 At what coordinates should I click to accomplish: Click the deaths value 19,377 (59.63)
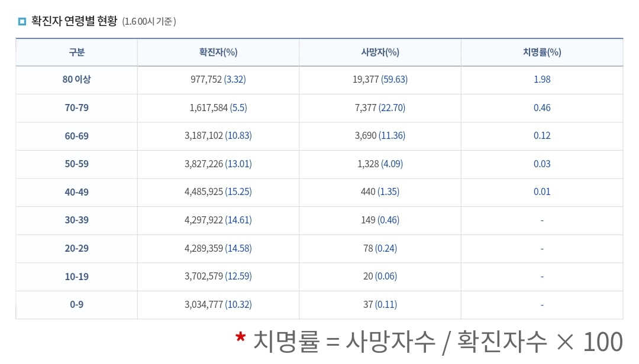point(380,79)
